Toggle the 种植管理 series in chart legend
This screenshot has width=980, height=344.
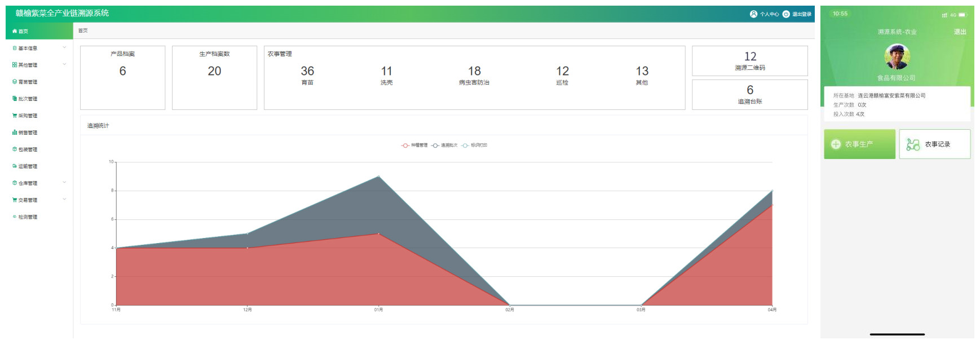point(414,145)
